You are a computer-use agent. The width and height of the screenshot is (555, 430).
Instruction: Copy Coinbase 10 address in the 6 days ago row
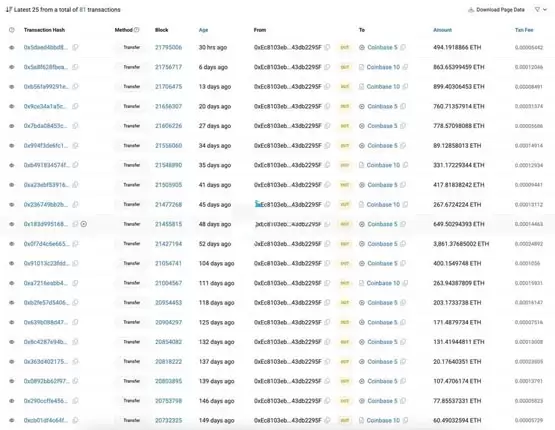point(405,67)
